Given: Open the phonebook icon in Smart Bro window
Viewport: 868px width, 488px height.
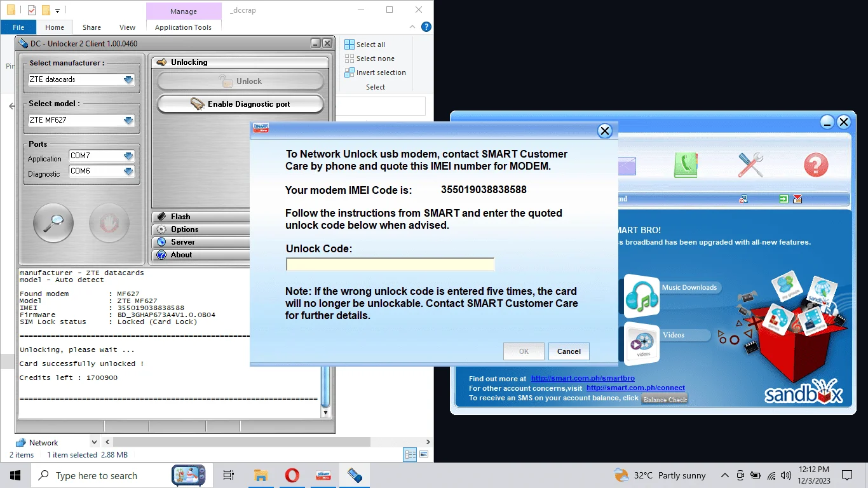Looking at the screenshot, I should coord(686,165).
